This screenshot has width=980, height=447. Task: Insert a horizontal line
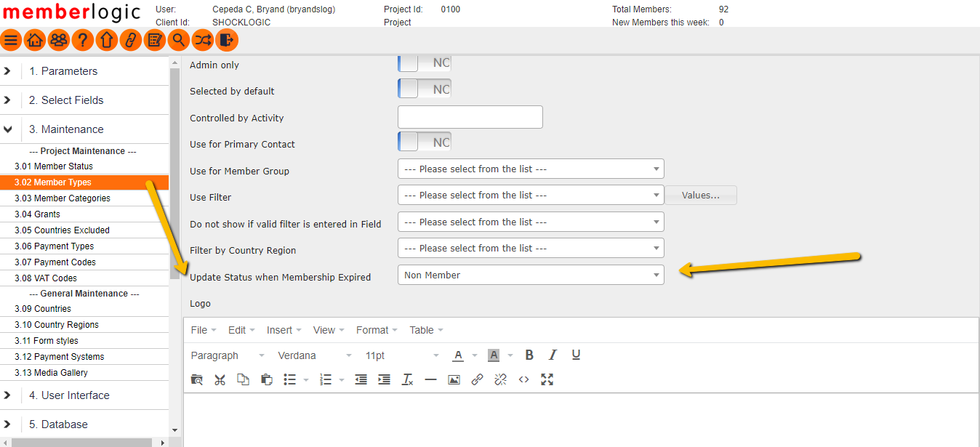430,379
